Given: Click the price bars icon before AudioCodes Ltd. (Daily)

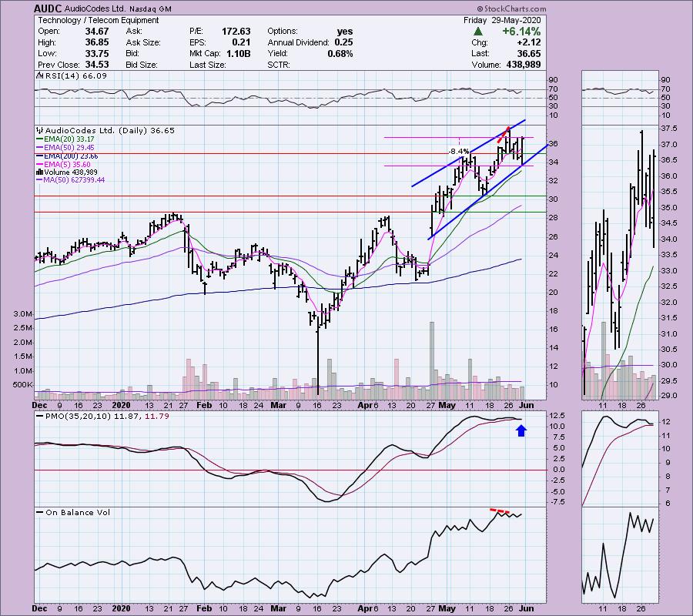Looking at the screenshot, I should click(40, 130).
